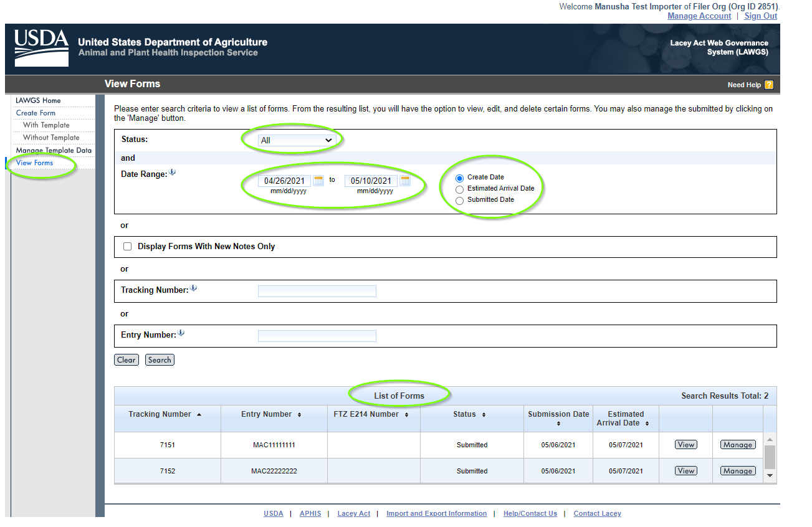Go to LAWGS Home in sidebar
The width and height of the screenshot is (812, 527).
[x=38, y=100]
